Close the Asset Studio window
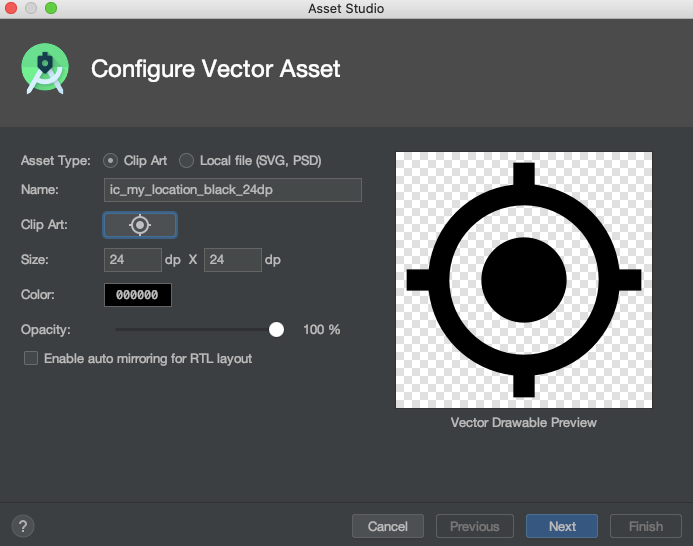This screenshot has height=546, width=693. tap(11, 8)
